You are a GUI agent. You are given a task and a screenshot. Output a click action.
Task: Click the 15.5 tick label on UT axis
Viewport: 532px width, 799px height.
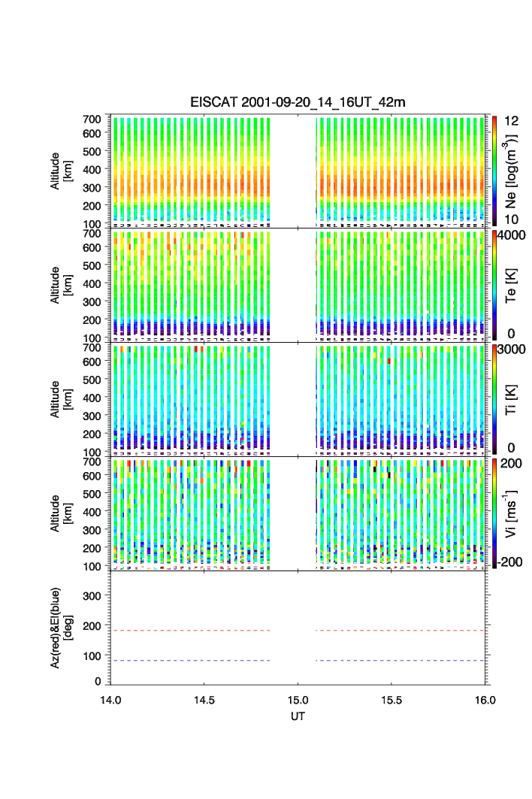coord(391,700)
